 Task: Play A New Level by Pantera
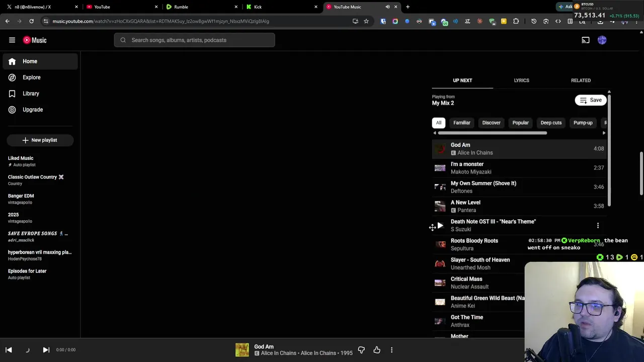point(519,206)
